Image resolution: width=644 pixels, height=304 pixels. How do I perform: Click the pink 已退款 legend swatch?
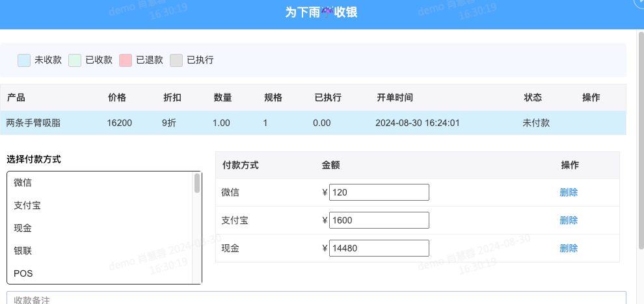click(x=126, y=60)
